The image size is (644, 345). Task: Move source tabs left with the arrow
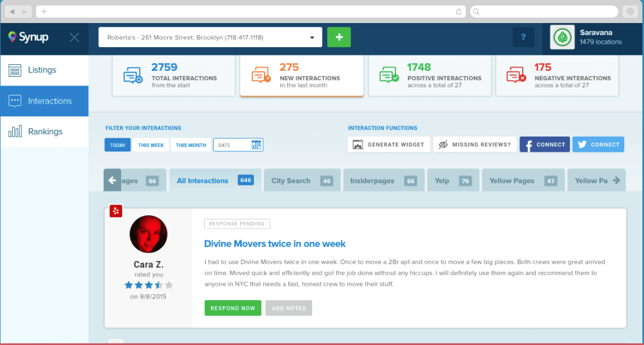(x=112, y=180)
